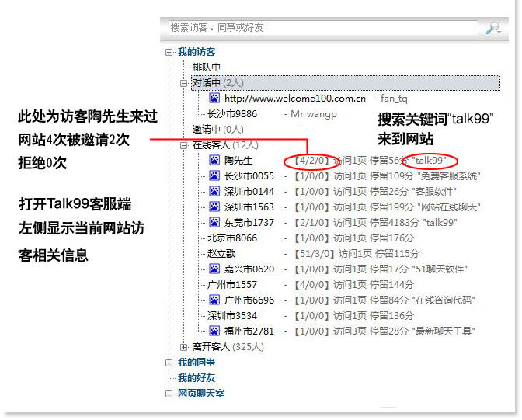Open the 我的访客 section label

(197, 52)
